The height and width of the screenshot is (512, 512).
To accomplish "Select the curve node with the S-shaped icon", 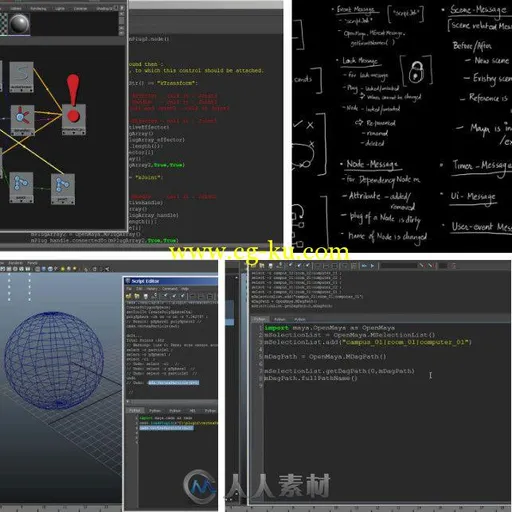I will 21,77.
